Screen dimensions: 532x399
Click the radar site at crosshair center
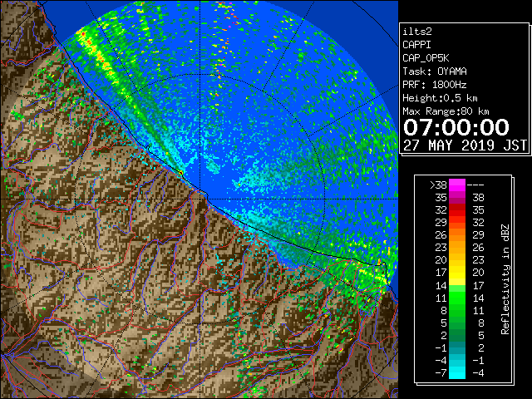200,199
